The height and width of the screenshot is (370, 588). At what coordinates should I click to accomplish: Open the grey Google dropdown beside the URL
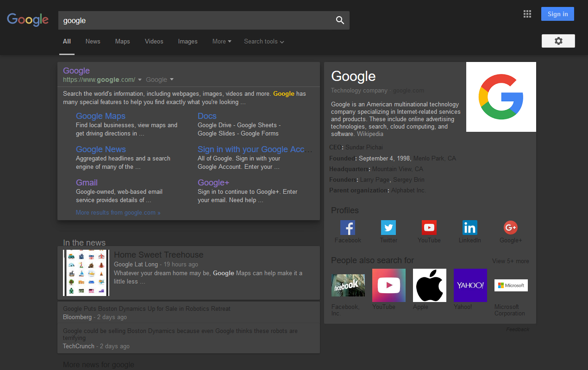(160, 80)
